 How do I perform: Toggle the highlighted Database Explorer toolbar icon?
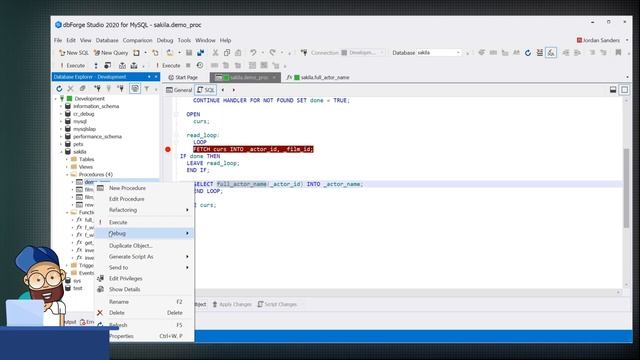(x=135, y=89)
